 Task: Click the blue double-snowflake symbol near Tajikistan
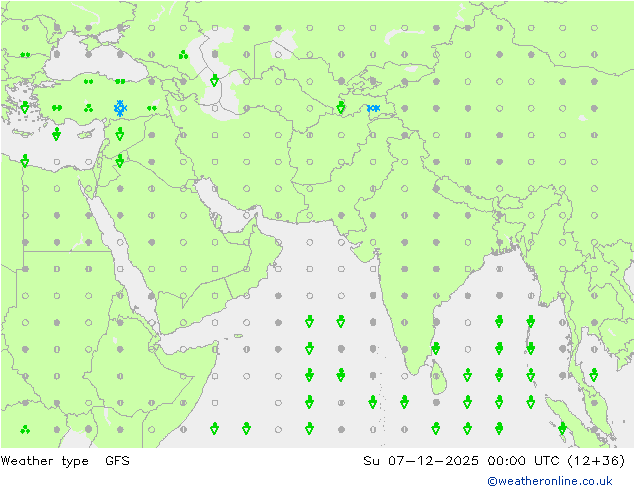click(x=373, y=108)
